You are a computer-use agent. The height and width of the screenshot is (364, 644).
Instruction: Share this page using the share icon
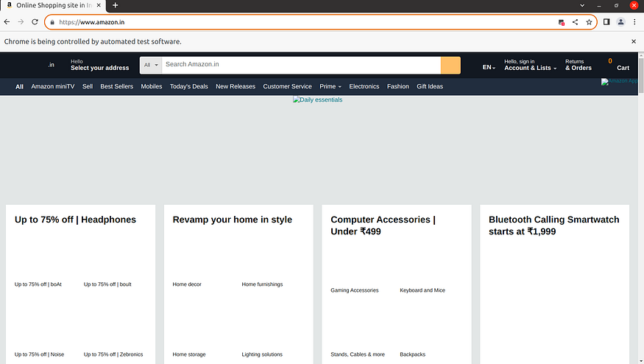pyautogui.click(x=575, y=22)
